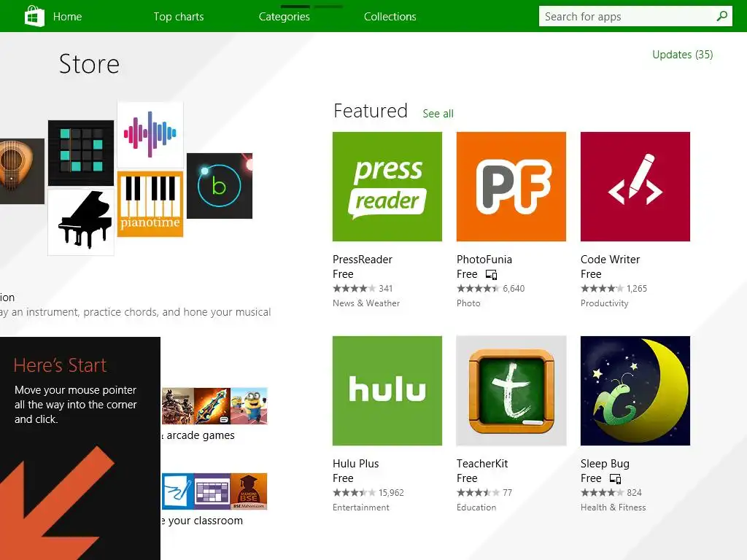Click the Hulu Plus title text

[356, 464]
